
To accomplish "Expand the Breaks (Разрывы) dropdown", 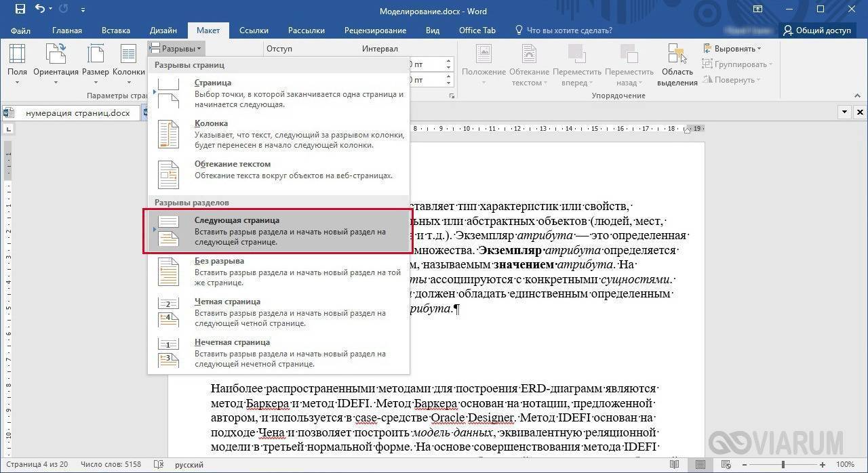I will (x=176, y=48).
